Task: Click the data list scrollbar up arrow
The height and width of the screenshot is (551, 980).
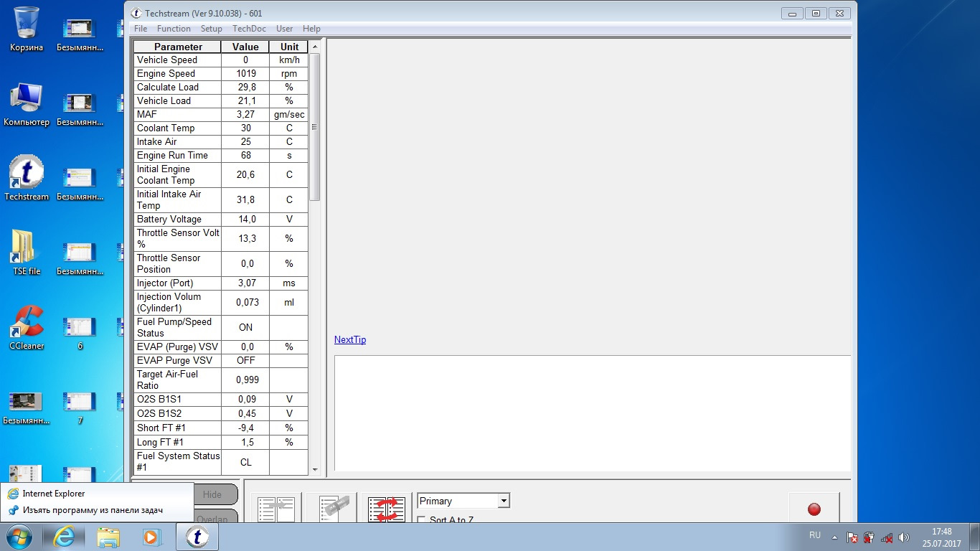Action: point(314,47)
